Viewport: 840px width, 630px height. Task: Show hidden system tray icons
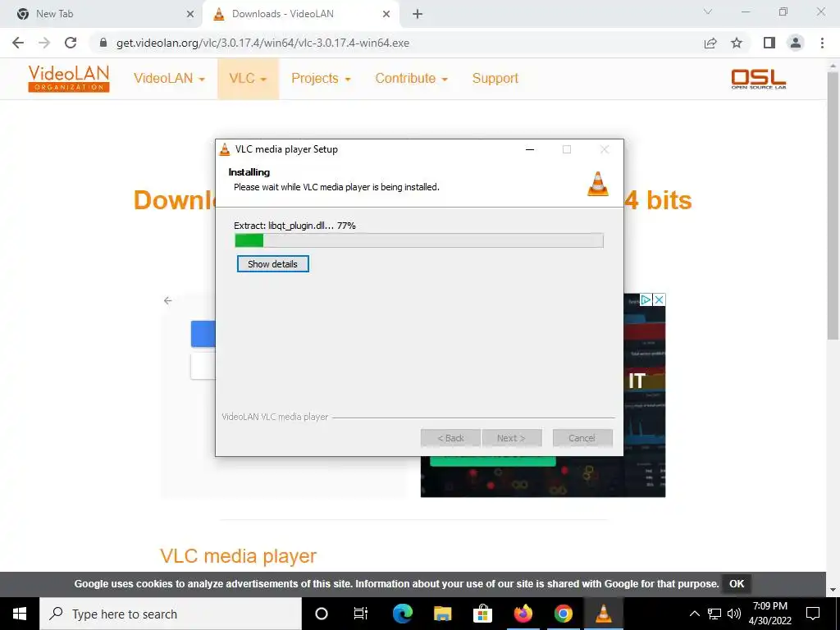694,614
